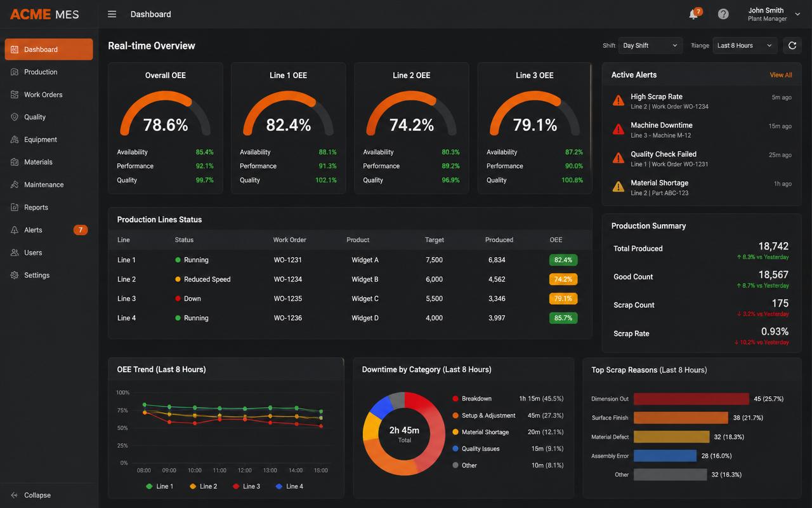Click the Quality shield icon
812x508 pixels.
tap(15, 117)
